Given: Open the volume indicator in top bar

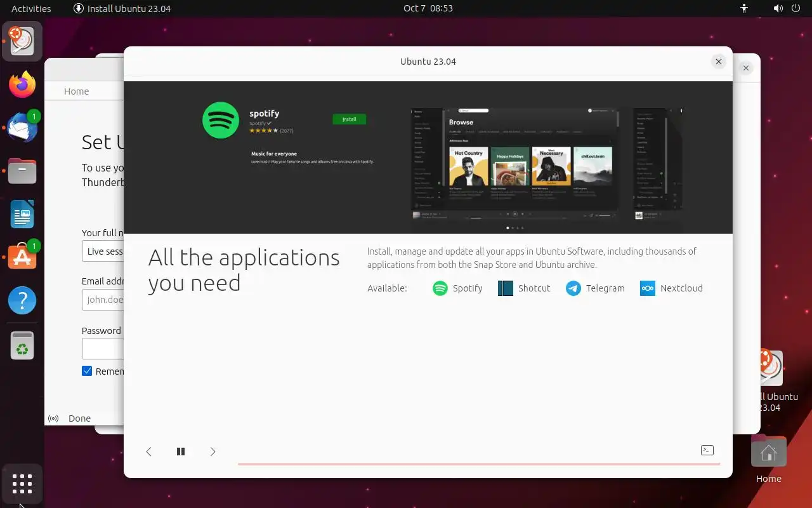Looking at the screenshot, I should [778, 8].
